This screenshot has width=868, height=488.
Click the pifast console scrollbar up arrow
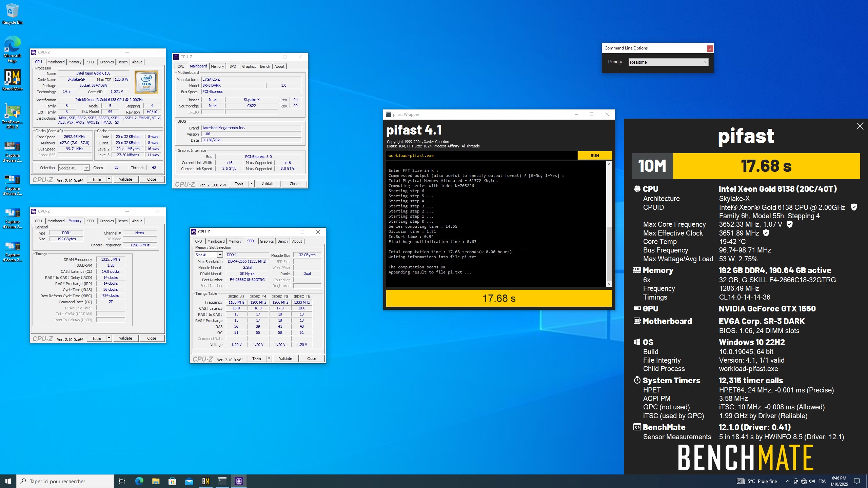point(609,164)
